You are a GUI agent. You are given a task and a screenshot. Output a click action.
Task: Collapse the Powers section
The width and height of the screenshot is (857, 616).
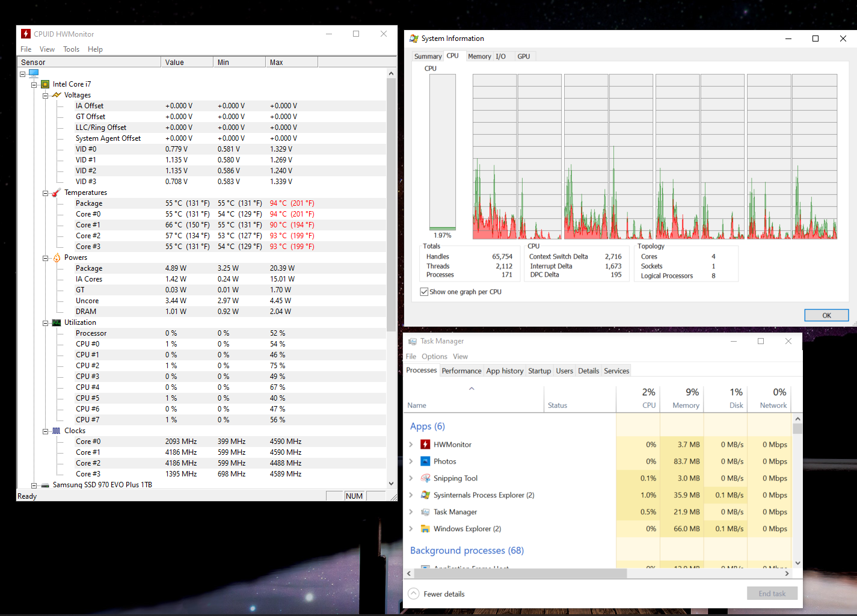[x=45, y=258]
